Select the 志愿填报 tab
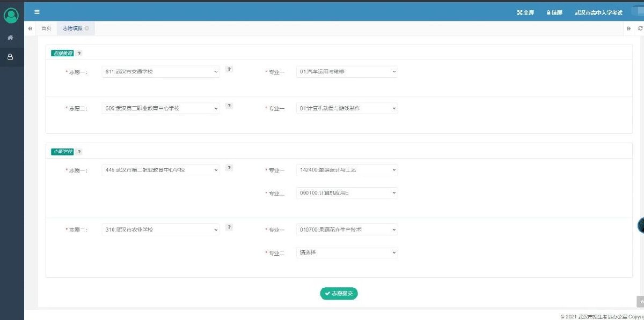The image size is (644, 320). (72, 28)
